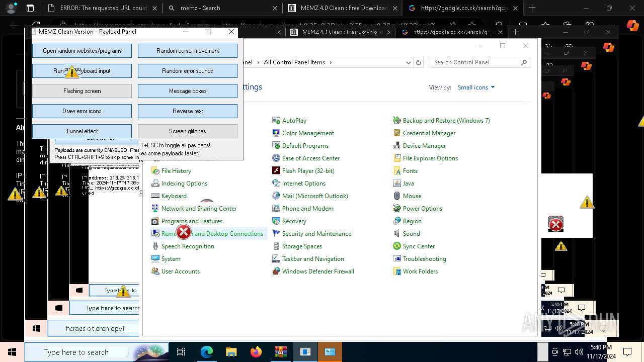Open the Java icon
This screenshot has width=644, height=362.
point(397,184)
